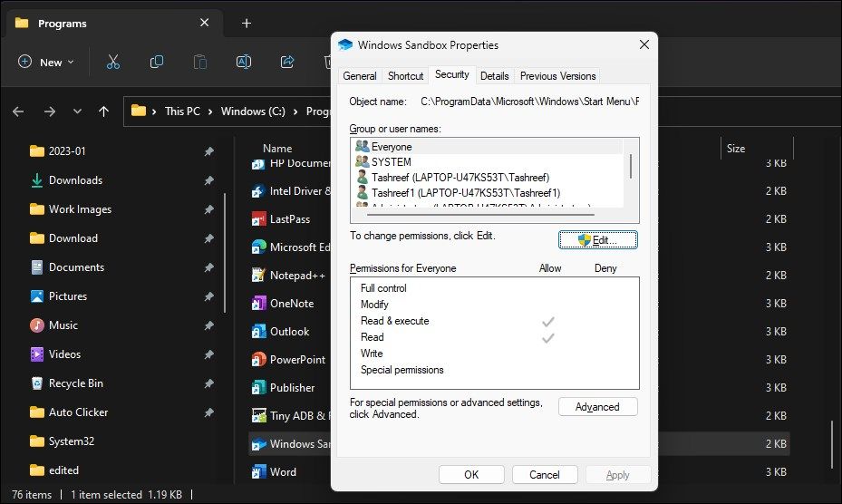
Task: Open Videos in the Explorer sidebar
Action: click(64, 354)
